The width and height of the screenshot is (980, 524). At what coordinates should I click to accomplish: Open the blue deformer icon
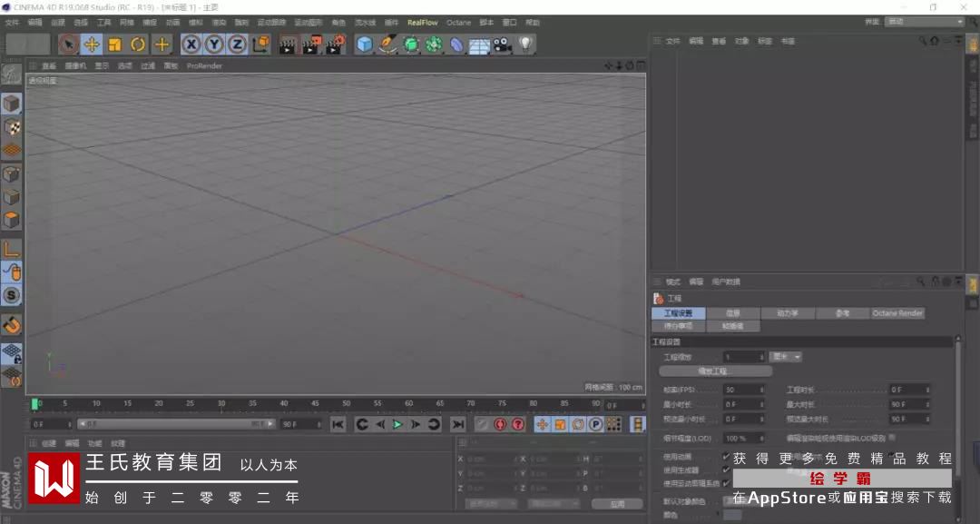pyautogui.click(x=456, y=44)
